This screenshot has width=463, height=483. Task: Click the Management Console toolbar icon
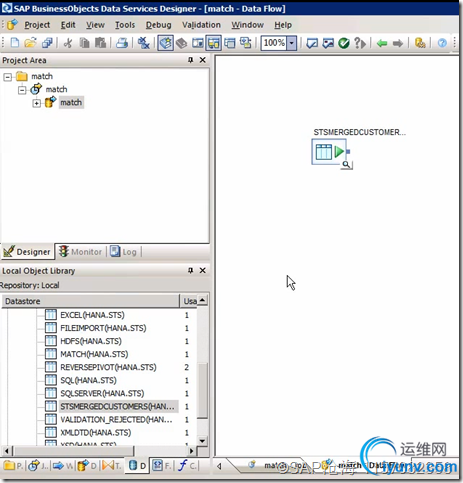(420, 43)
